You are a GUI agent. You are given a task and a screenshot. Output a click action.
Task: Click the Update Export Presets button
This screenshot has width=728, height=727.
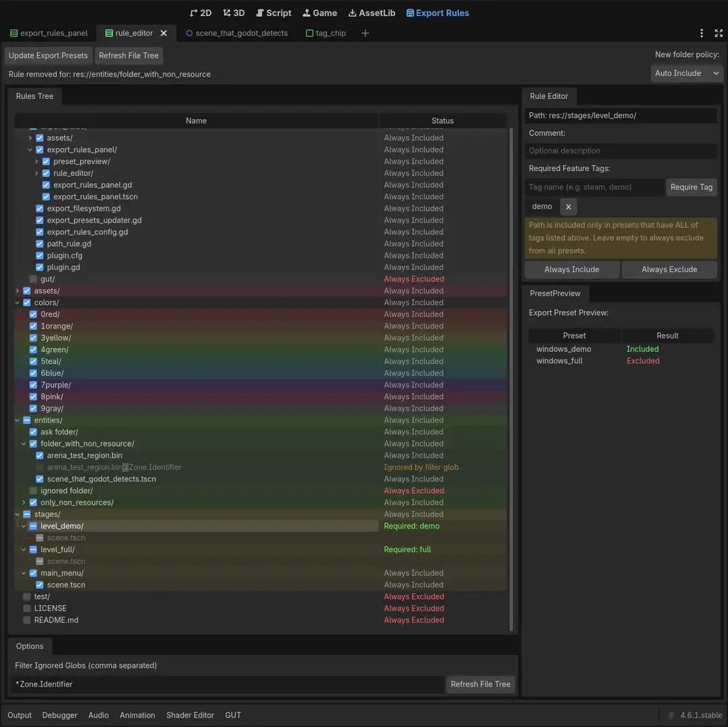[48, 55]
